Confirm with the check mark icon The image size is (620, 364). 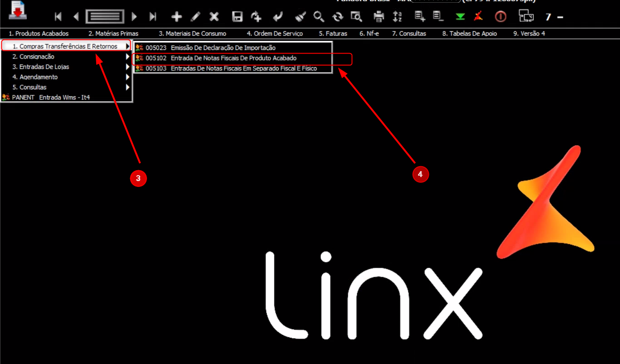click(x=278, y=17)
